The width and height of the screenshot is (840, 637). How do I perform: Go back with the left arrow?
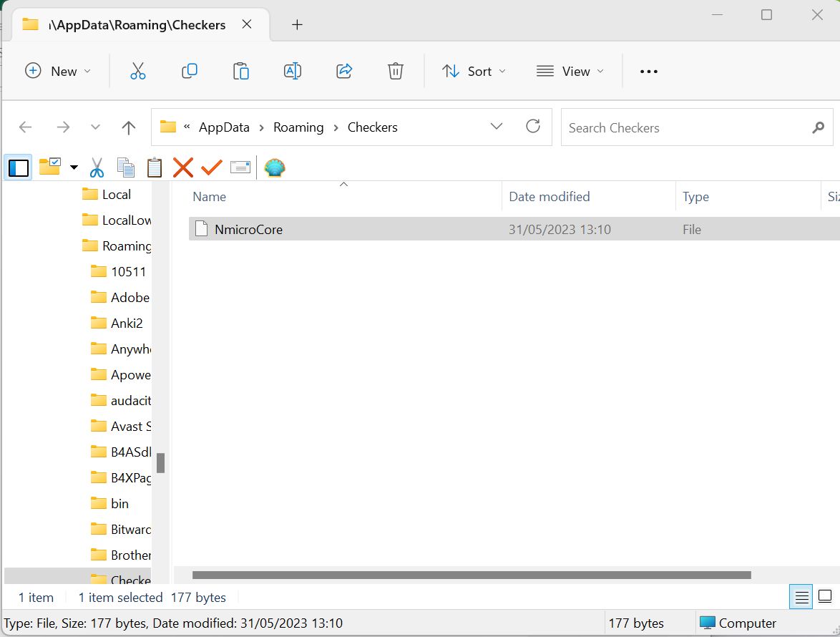click(25, 127)
